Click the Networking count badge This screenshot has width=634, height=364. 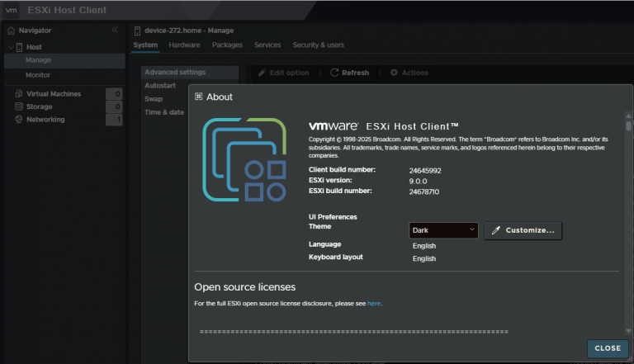(x=114, y=120)
